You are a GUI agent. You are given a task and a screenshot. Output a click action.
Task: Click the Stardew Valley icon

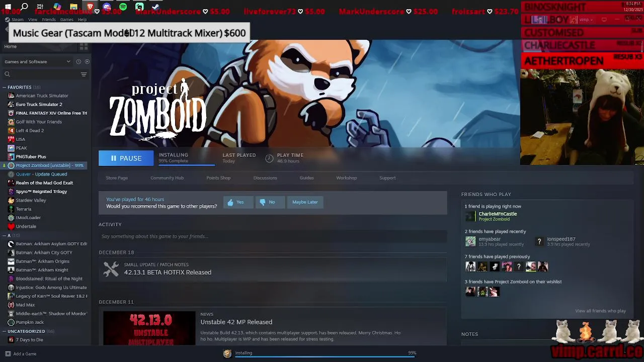11,200
